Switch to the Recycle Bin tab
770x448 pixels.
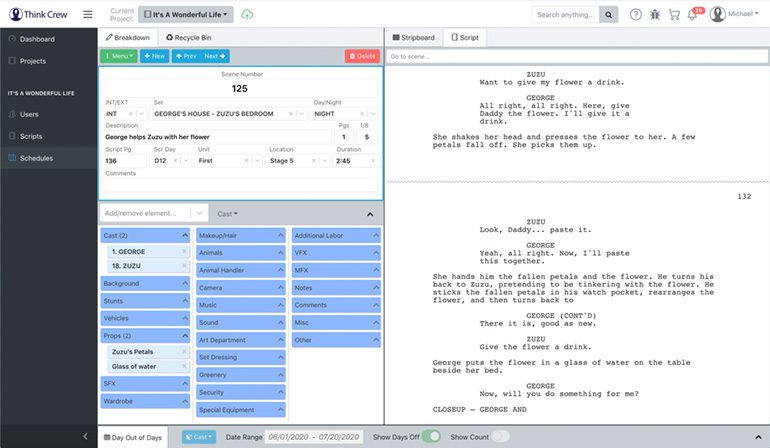189,37
